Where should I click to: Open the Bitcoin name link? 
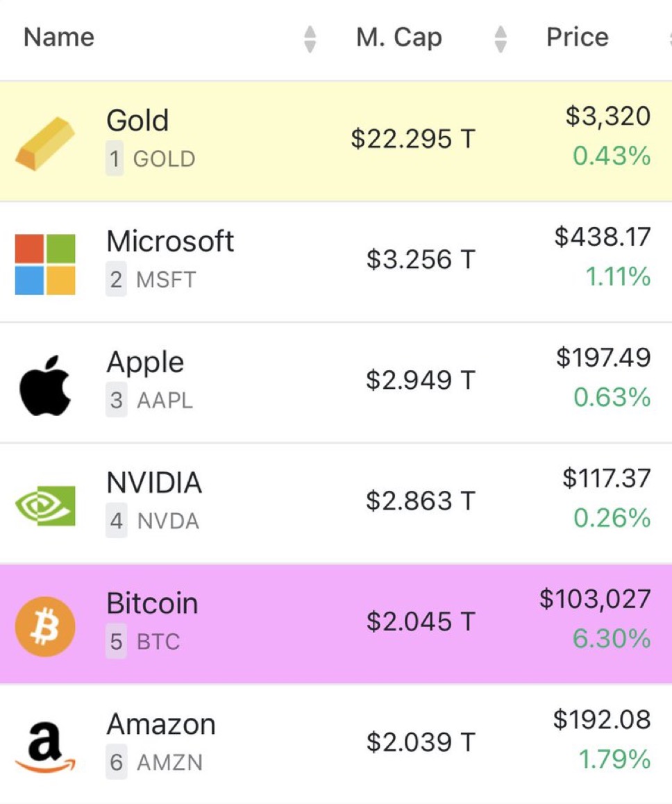point(152,603)
